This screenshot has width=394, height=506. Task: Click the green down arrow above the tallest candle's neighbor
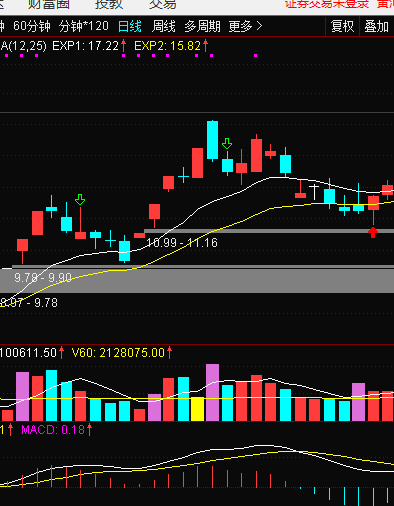[x=227, y=144]
